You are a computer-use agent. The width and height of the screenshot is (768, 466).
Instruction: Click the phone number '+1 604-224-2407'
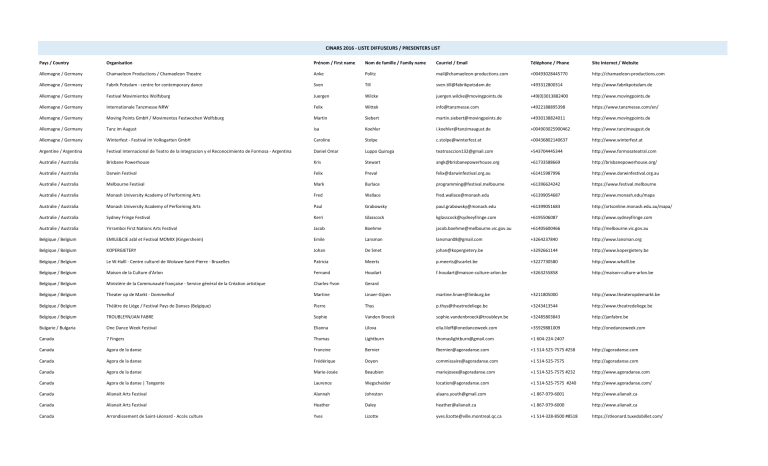click(547, 339)
